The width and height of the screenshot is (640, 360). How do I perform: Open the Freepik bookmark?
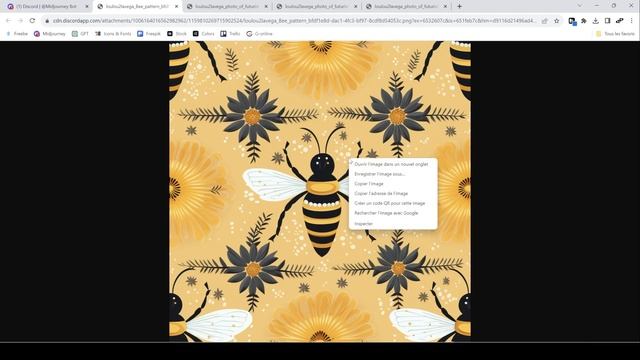click(149, 34)
